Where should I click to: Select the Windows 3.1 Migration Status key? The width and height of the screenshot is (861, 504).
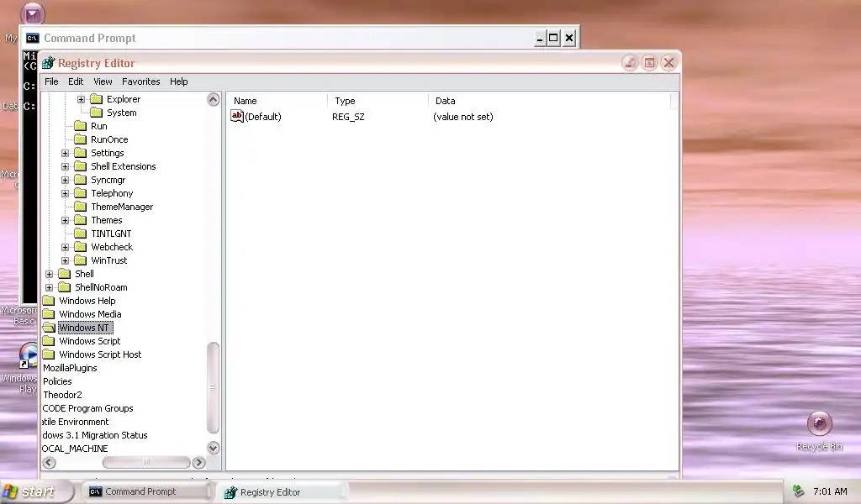94,435
